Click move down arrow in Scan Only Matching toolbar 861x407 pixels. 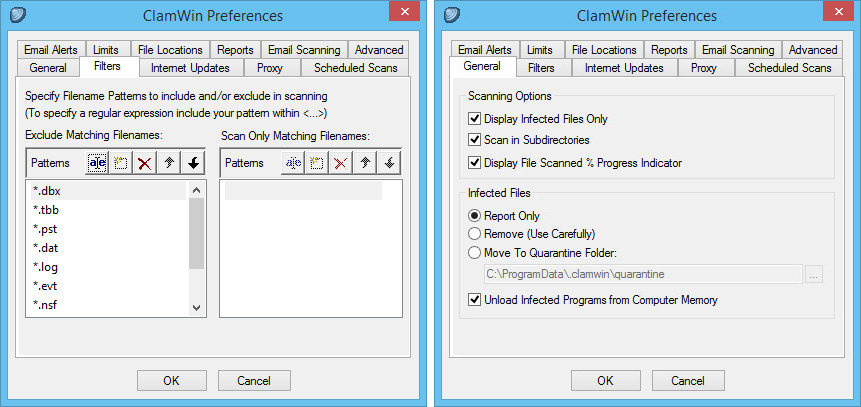pyautogui.click(x=389, y=163)
